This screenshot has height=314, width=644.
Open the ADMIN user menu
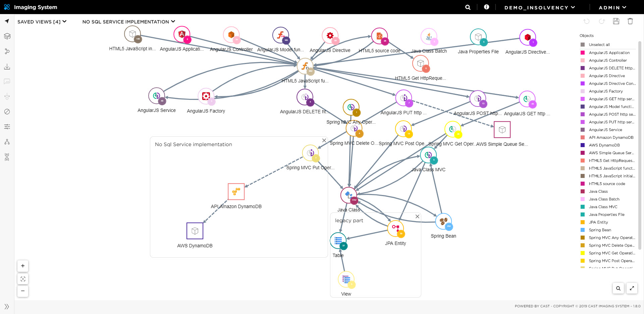tap(612, 7)
